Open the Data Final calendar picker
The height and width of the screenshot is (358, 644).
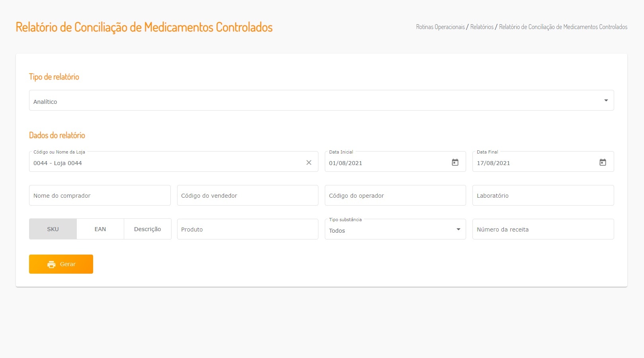coord(603,162)
